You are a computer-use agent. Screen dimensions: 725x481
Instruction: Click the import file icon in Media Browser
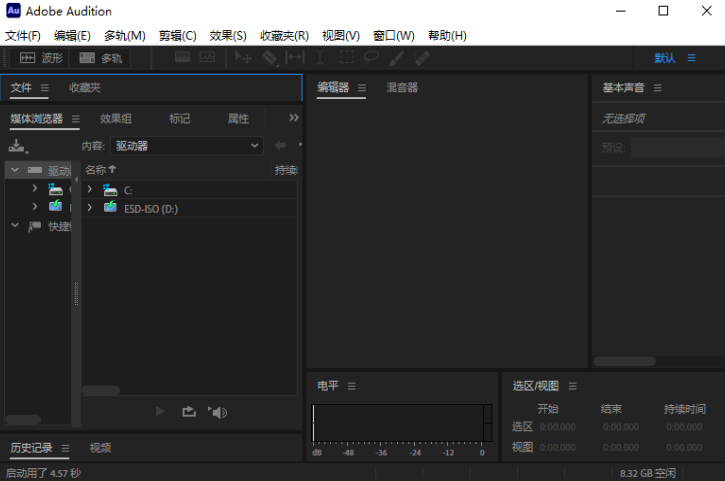[x=17, y=146]
